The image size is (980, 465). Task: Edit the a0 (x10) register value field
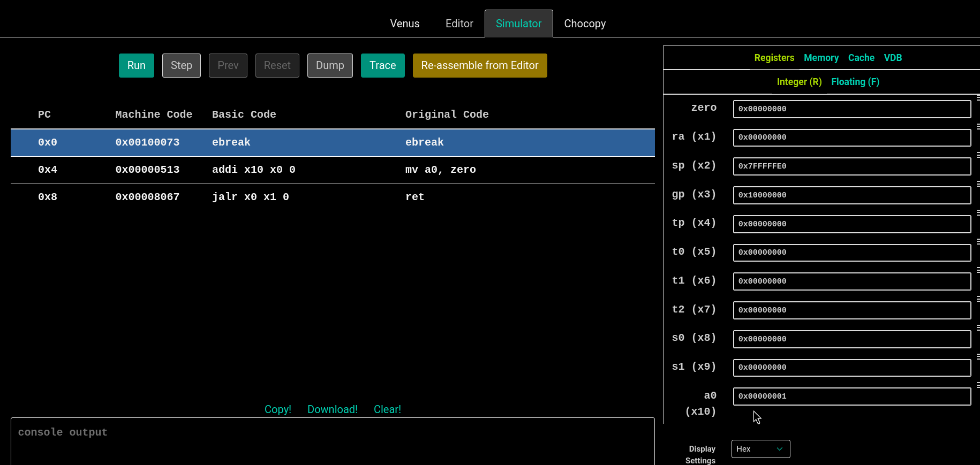point(851,397)
